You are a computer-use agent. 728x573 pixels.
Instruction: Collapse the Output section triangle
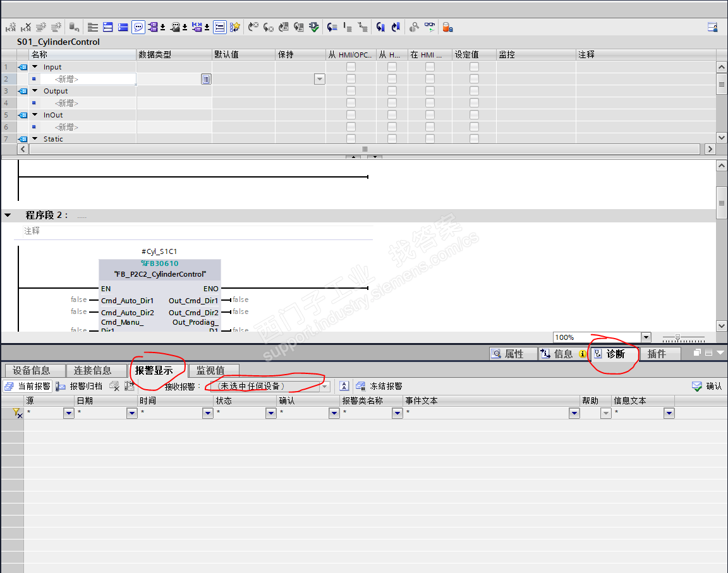[x=35, y=91]
